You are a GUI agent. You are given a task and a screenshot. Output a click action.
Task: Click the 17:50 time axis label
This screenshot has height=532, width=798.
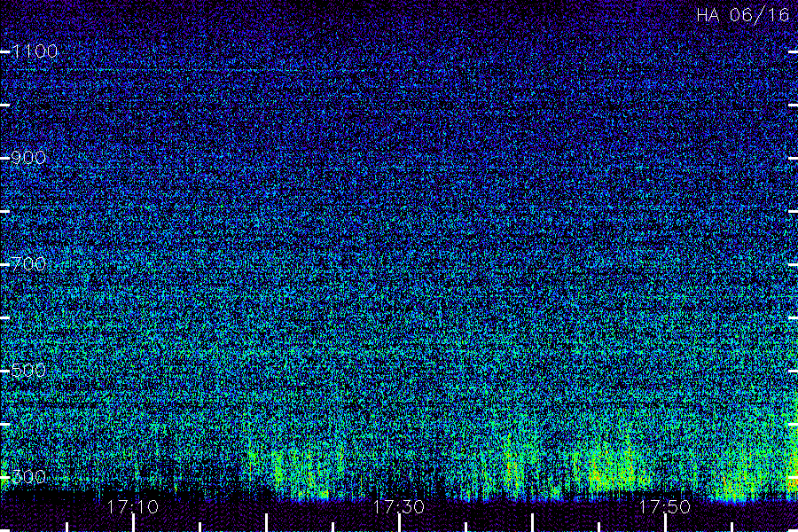(x=665, y=507)
